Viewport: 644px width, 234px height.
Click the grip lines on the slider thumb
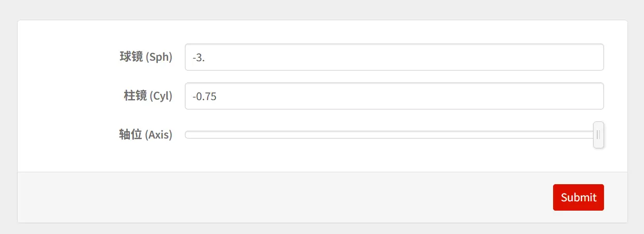(598, 135)
